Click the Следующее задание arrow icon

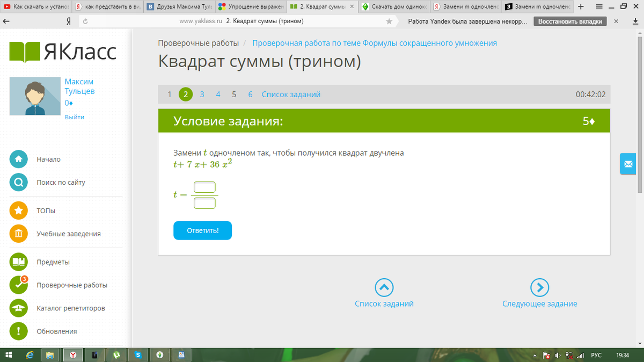(x=539, y=288)
